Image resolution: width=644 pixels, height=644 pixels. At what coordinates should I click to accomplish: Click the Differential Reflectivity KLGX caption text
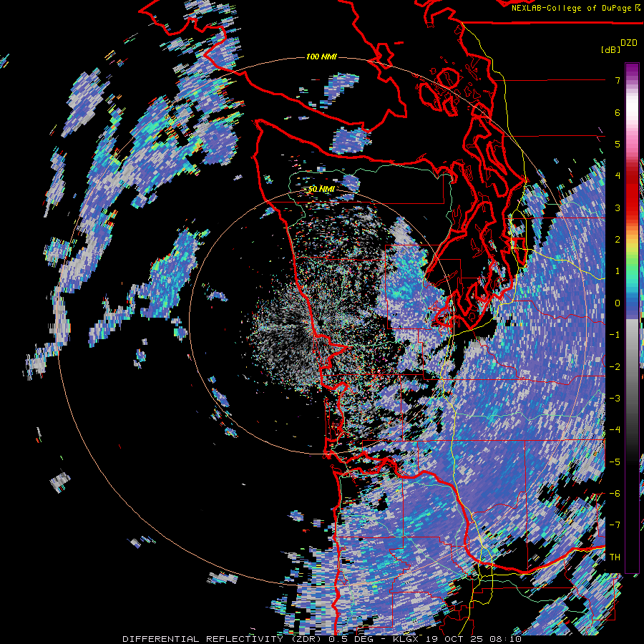coord(322,639)
